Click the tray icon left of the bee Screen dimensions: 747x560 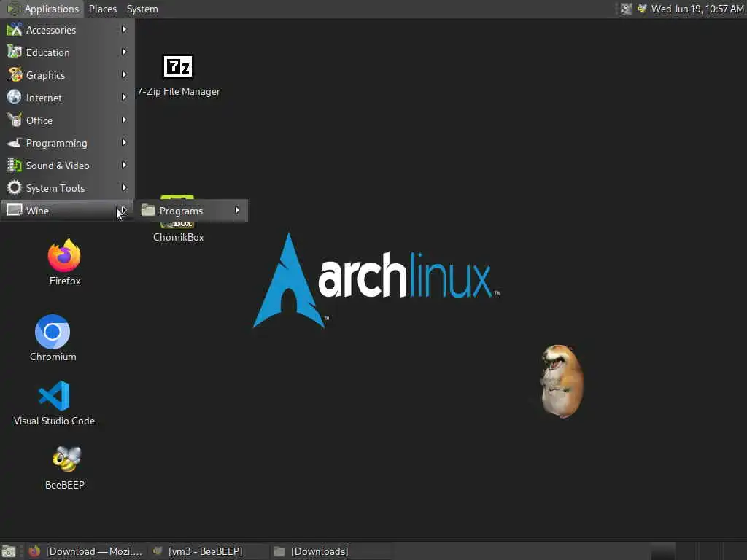click(x=626, y=9)
